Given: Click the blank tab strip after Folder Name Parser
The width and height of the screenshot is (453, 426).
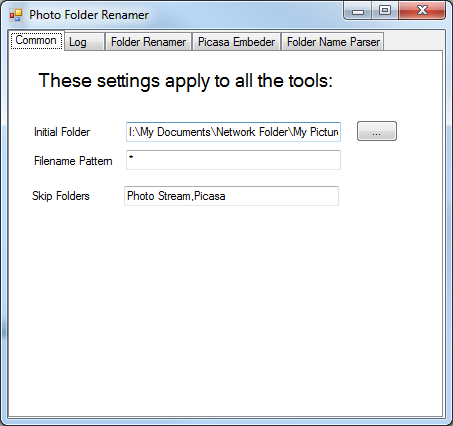Looking at the screenshot, I should (414, 41).
